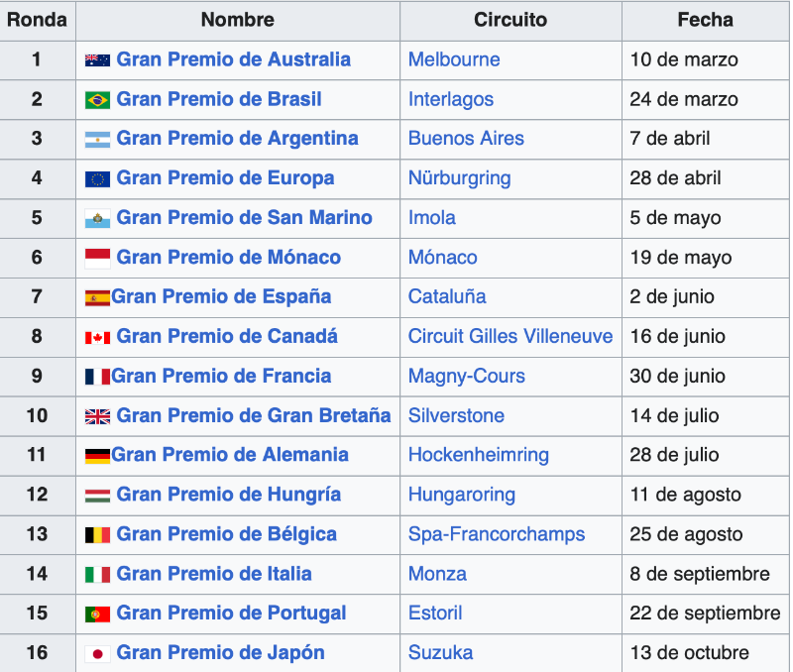Viewport: 793px width, 672px height.
Task: Follow the Nürburgring circuit link
Action: (x=459, y=178)
